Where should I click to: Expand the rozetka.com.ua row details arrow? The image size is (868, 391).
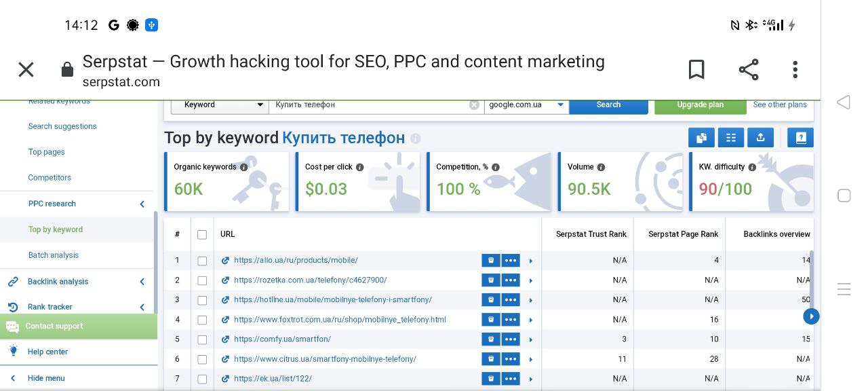pos(531,281)
